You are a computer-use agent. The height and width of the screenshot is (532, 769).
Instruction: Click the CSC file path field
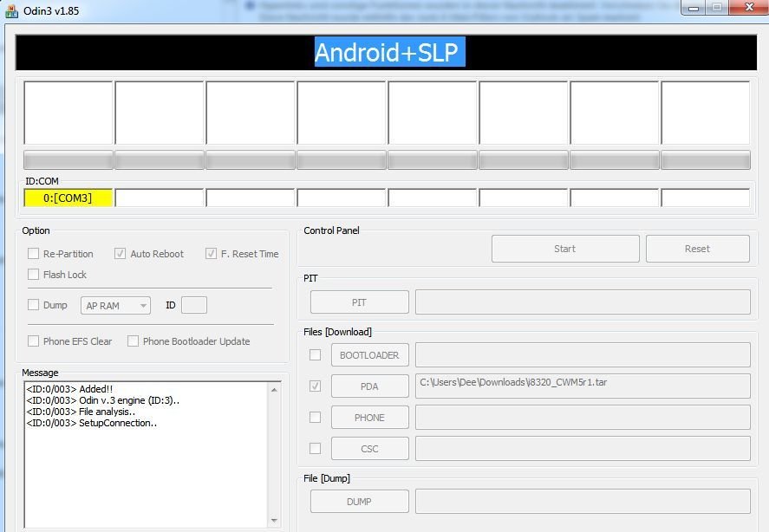click(583, 448)
